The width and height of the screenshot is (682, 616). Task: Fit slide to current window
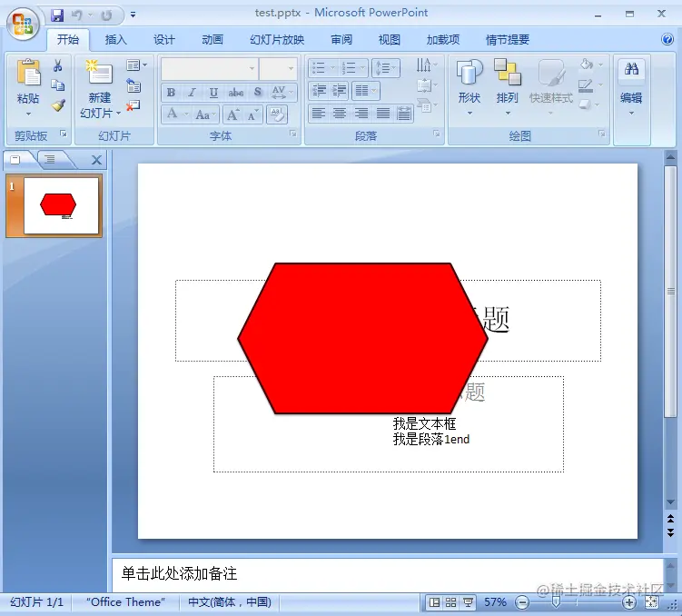(x=651, y=602)
